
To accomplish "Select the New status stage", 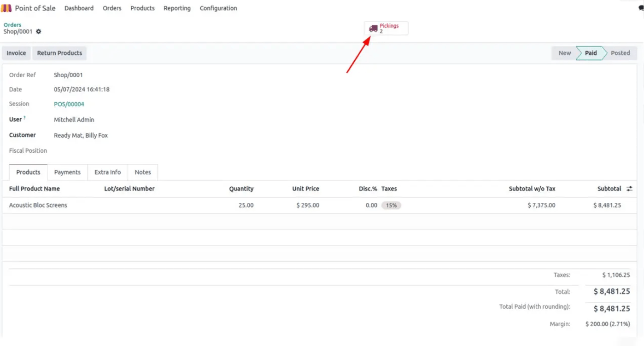I will pos(564,53).
